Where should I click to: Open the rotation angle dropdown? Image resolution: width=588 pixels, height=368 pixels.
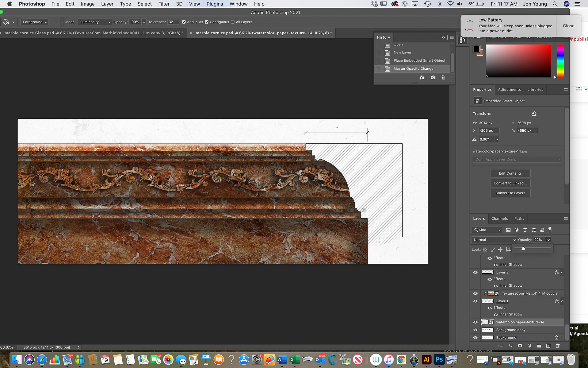[x=497, y=139]
